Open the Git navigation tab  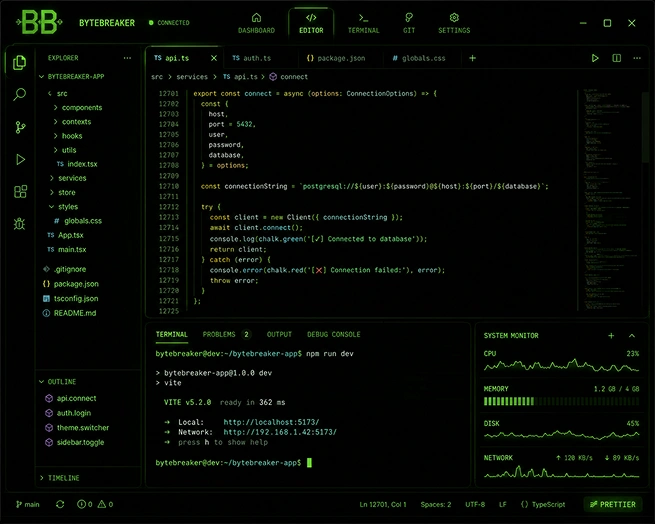[x=409, y=23]
